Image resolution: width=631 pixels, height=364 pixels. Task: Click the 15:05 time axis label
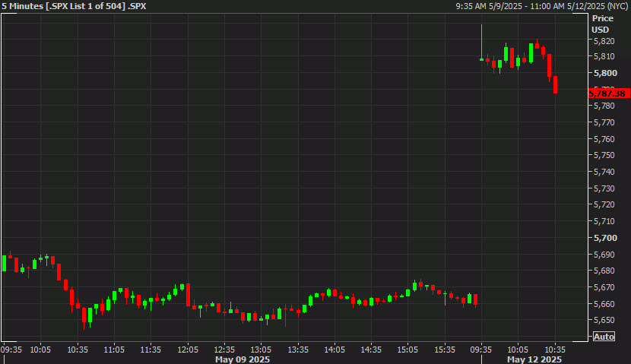click(407, 350)
